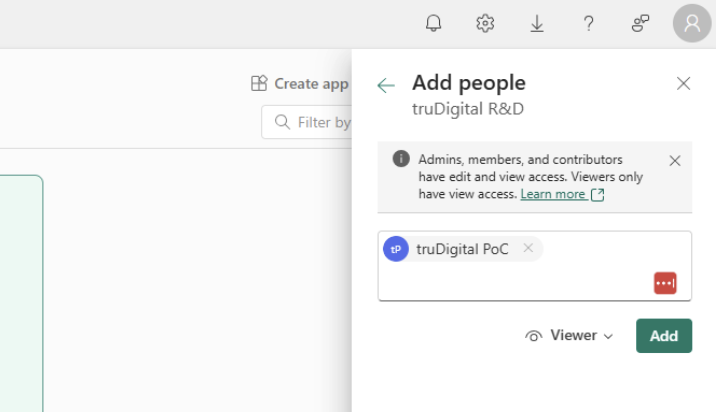Dismiss the access info message

pyautogui.click(x=675, y=161)
